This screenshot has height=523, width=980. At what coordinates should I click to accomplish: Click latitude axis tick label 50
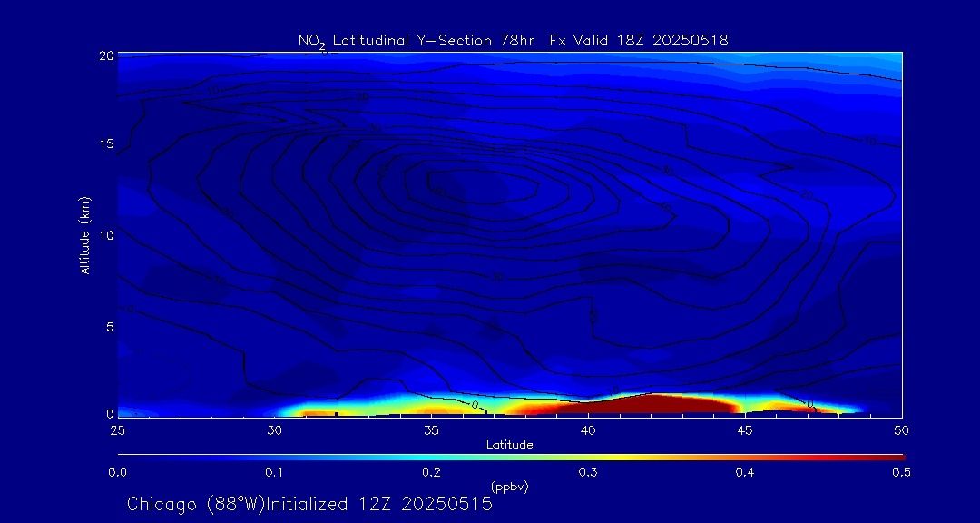901,429
